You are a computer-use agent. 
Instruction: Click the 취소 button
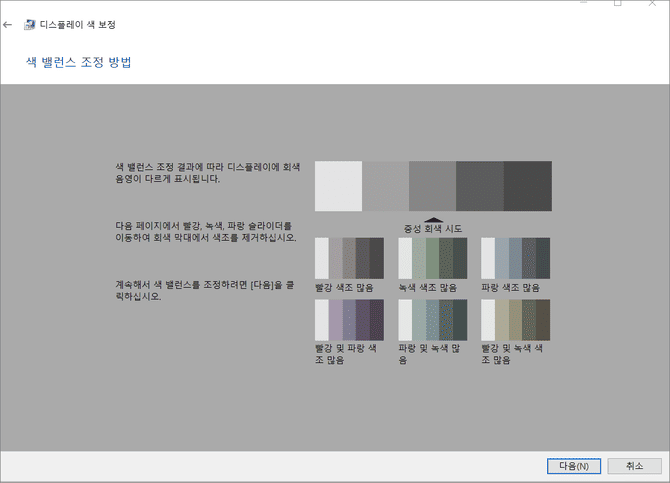[635, 466]
